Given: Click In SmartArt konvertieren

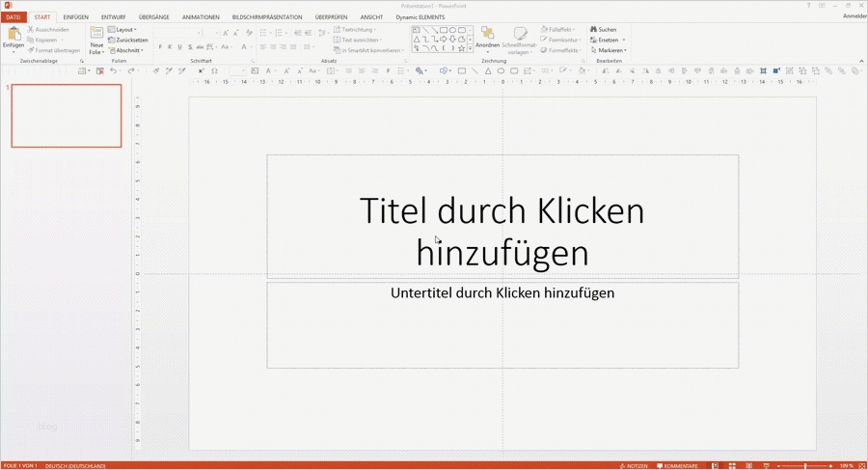Looking at the screenshot, I should click(368, 50).
